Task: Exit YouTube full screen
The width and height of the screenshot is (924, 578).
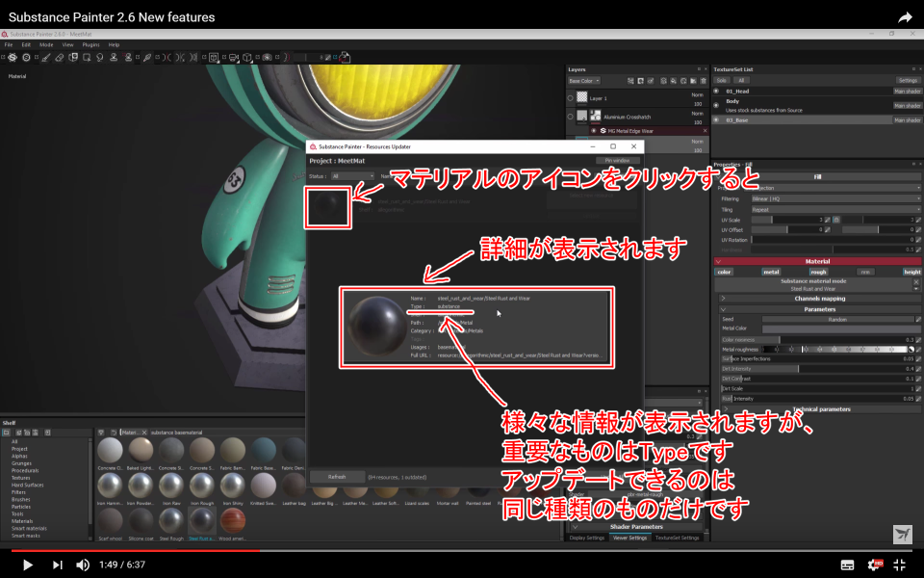Action: (900, 565)
